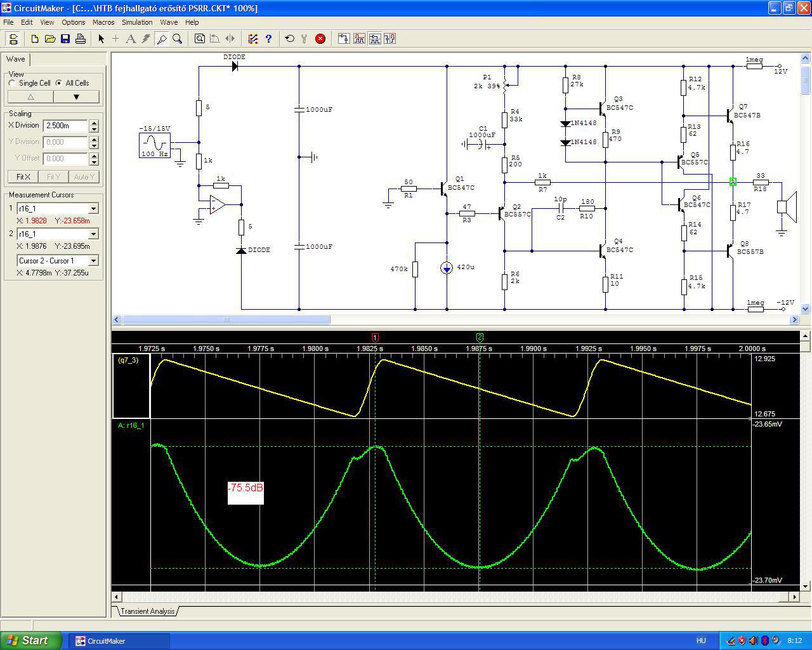The height and width of the screenshot is (650, 812).
Task: Print the circuit with printer icon
Action: pyautogui.click(x=81, y=39)
